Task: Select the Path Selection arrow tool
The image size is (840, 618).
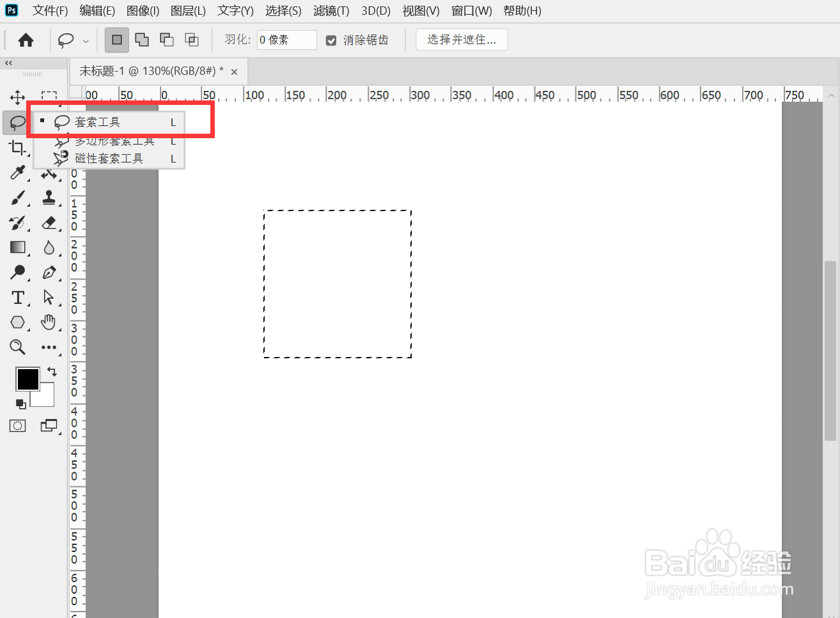Action: point(49,297)
